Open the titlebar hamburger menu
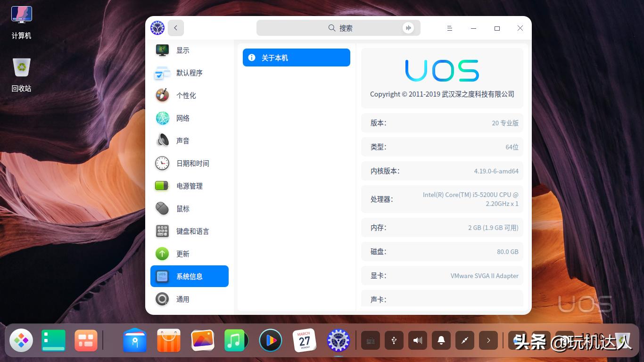644x362 pixels. click(x=449, y=28)
